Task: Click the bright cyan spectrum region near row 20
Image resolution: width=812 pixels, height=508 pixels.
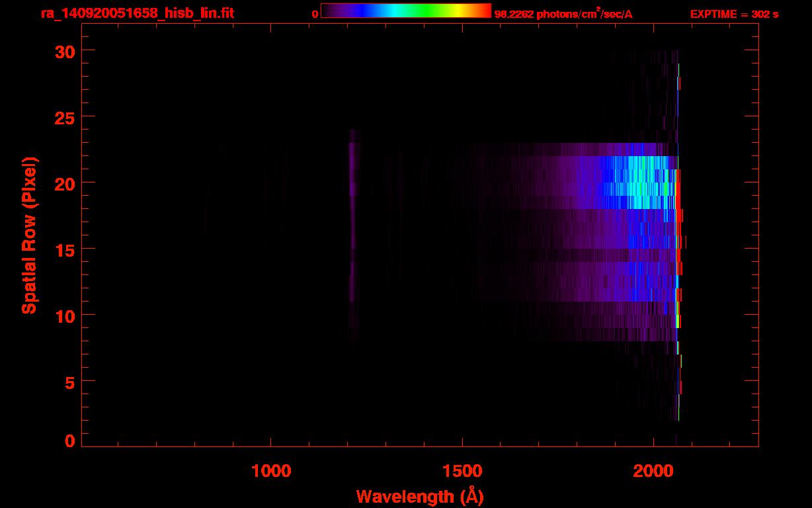Action: click(x=641, y=183)
